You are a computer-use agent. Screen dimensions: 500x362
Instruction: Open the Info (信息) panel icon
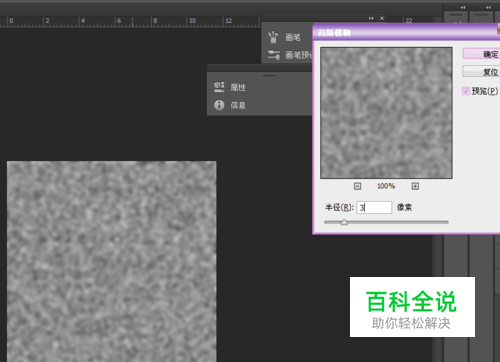tap(219, 105)
